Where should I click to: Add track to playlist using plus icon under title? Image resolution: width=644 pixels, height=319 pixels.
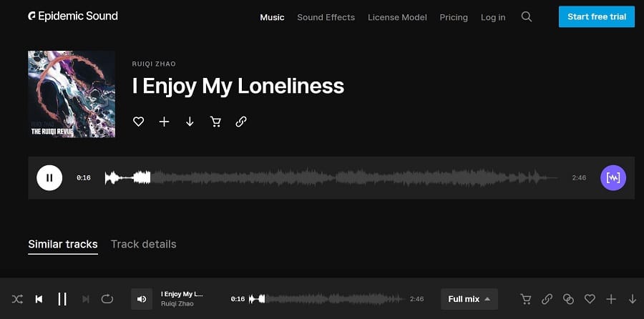point(165,122)
